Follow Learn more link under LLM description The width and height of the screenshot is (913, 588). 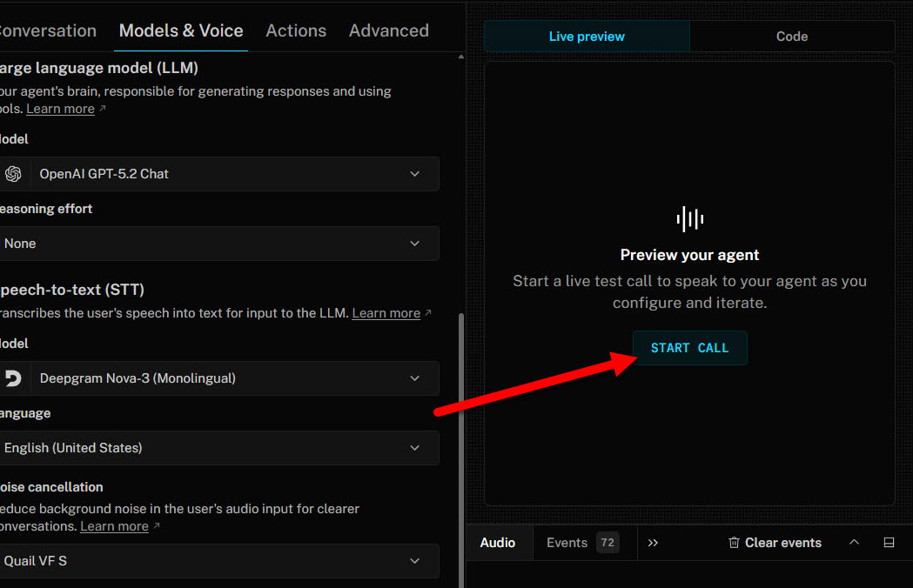coord(61,109)
